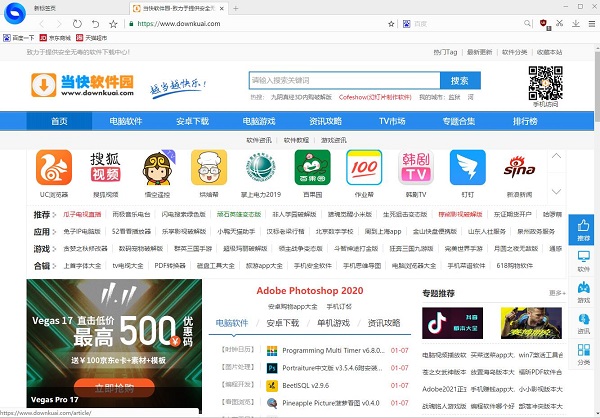The image size is (600, 418).
Task: Select the 电脑软件 list tab below Photoshop headline
Action: pyautogui.click(x=232, y=323)
